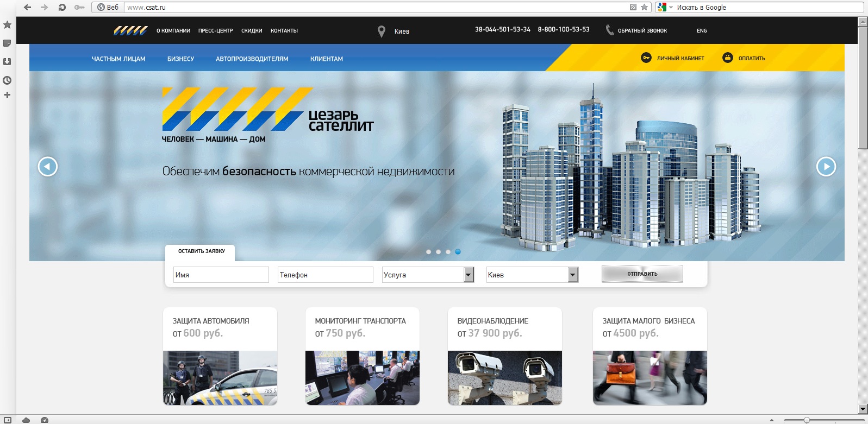
Task: Go forward with the browser forward arrow
Action: [x=45, y=7]
